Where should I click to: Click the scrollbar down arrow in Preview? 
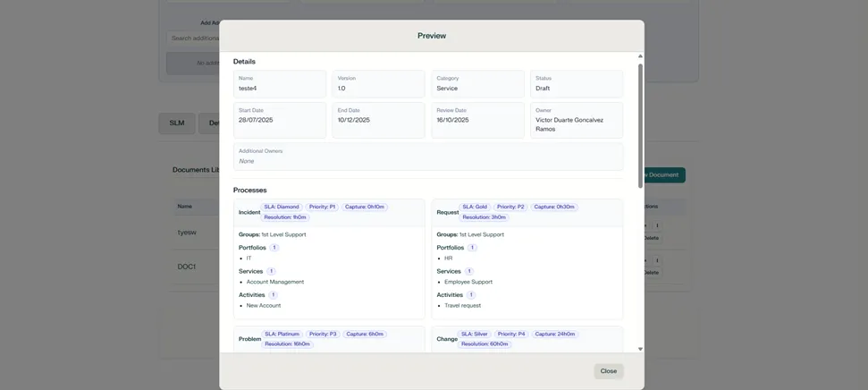click(x=640, y=349)
